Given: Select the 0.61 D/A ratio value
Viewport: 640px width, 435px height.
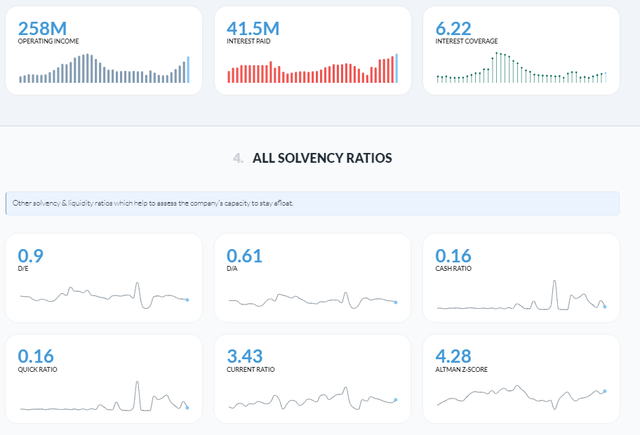Looking at the screenshot, I should pos(244,255).
